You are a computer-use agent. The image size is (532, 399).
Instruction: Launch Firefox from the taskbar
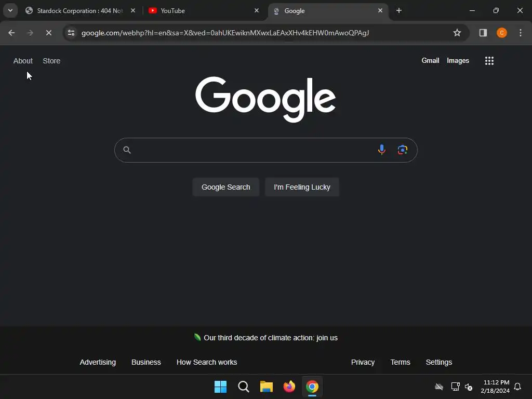pos(289,387)
